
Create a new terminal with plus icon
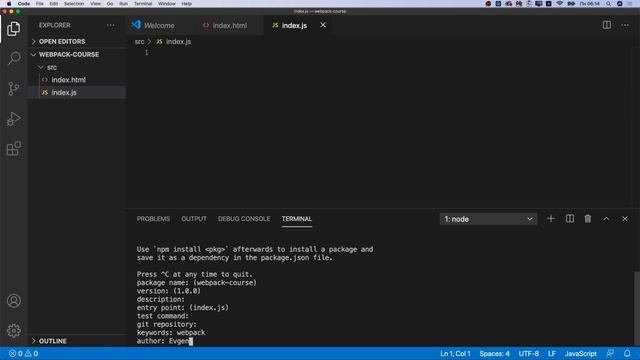(551, 219)
